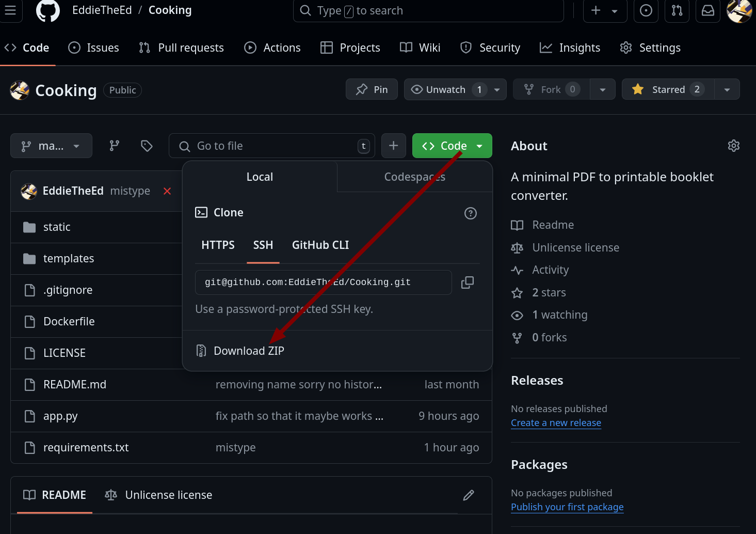The image size is (756, 534).
Task: Choose the GitHub CLI clone option
Action: pos(320,245)
